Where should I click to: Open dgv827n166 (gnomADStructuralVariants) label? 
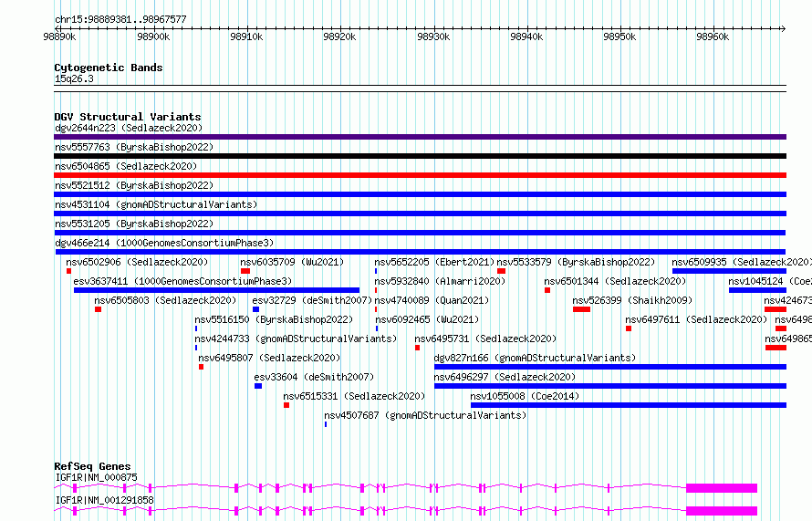[x=535, y=358]
